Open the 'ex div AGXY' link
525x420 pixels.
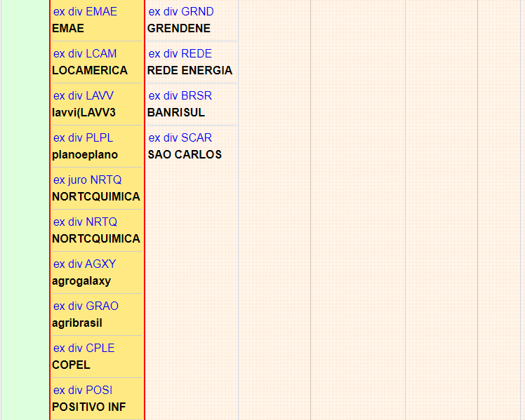(x=85, y=264)
